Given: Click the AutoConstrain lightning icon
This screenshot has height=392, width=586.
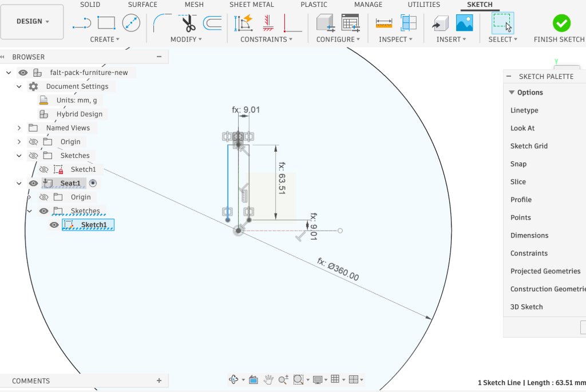Looking at the screenshot, I should (244, 23).
